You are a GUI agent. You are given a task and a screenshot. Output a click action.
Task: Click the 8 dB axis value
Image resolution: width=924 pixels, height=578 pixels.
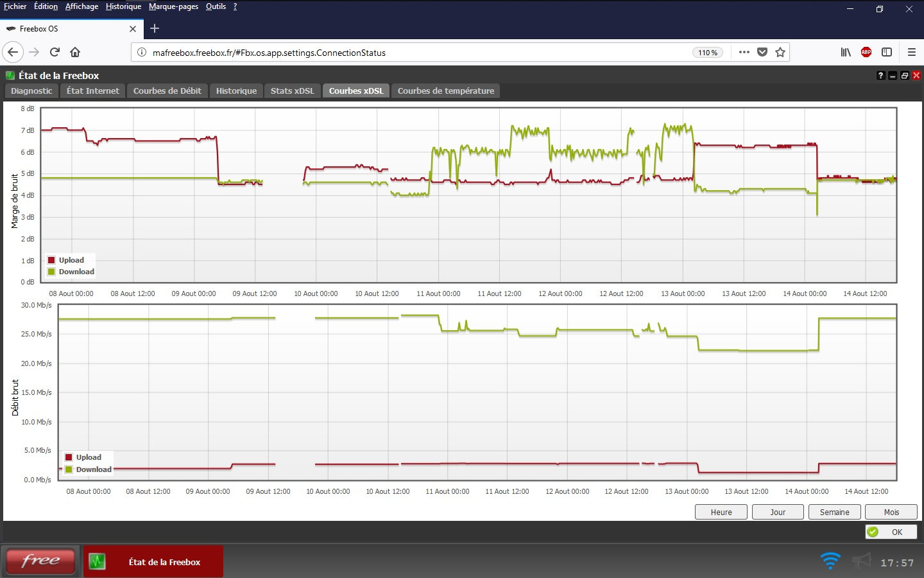tap(28, 109)
